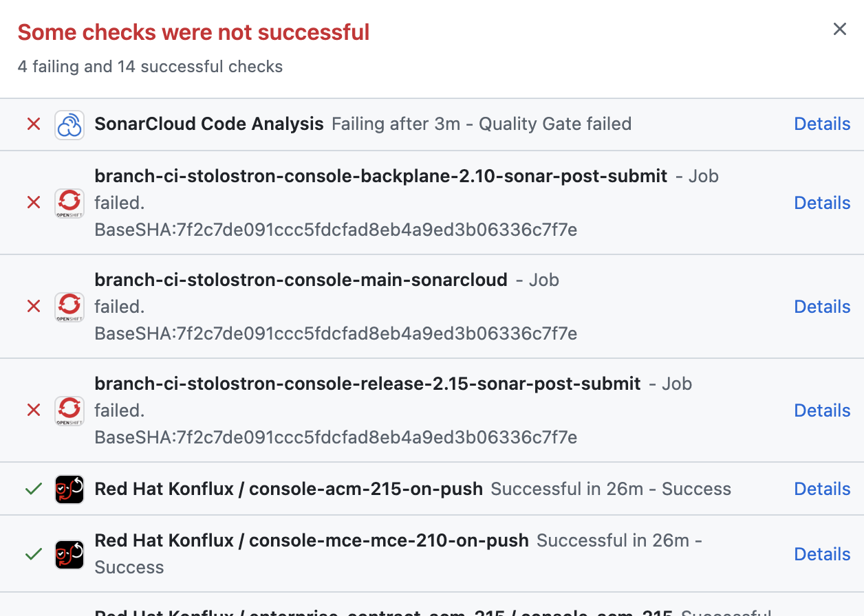
Task: Click the SonarCloud Code Analysis check title
Action: click(x=209, y=124)
